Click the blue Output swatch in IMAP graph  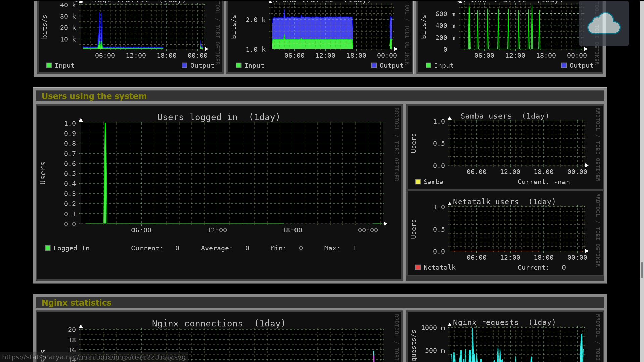click(x=564, y=65)
